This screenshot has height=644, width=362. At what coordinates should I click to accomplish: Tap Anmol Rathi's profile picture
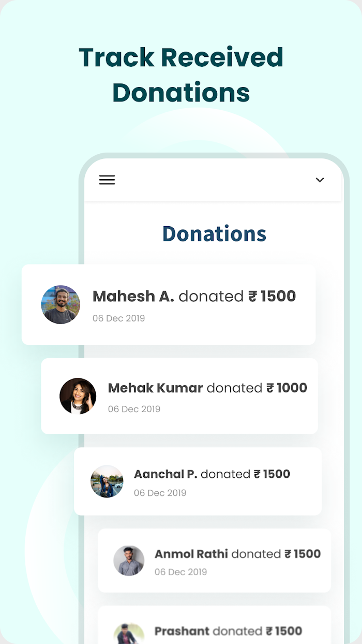coord(129,561)
